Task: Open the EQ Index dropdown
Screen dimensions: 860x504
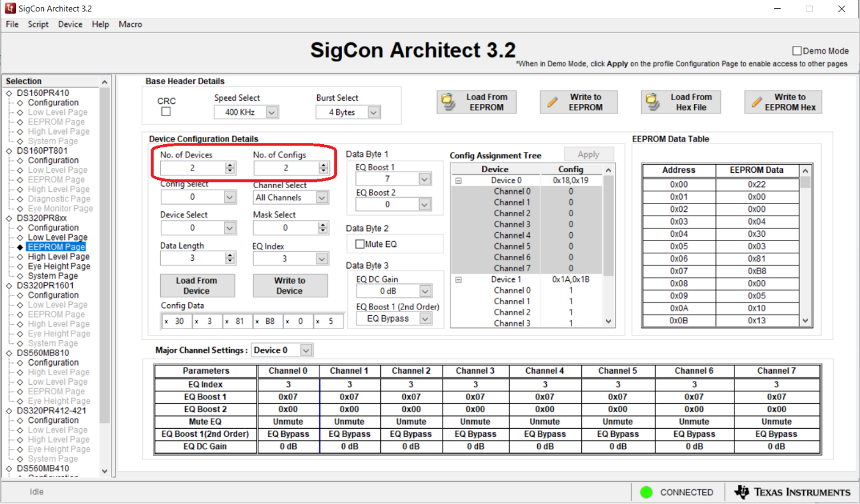Action: pyautogui.click(x=322, y=259)
